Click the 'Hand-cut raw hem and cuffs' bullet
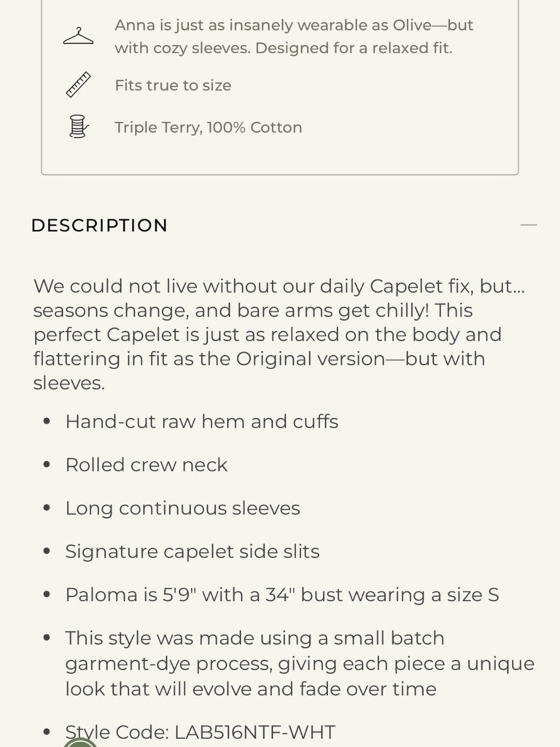The width and height of the screenshot is (560, 747). tap(202, 421)
